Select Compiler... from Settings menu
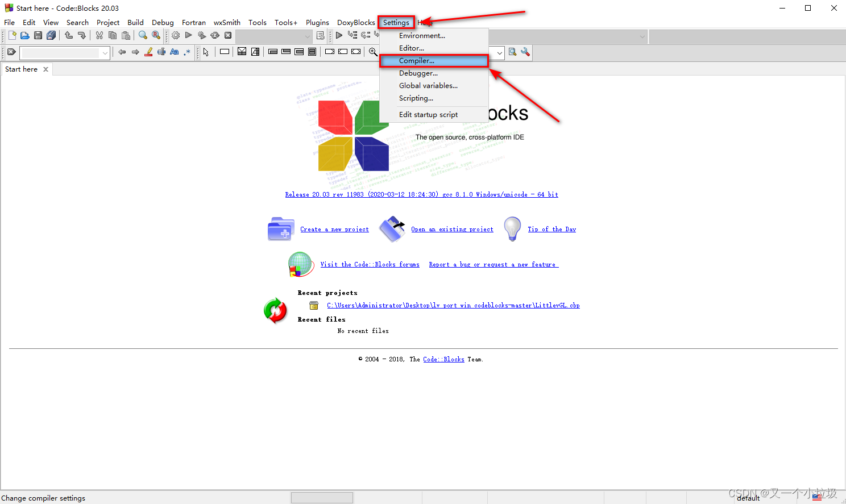Image resolution: width=846 pixels, height=504 pixels. click(x=434, y=61)
